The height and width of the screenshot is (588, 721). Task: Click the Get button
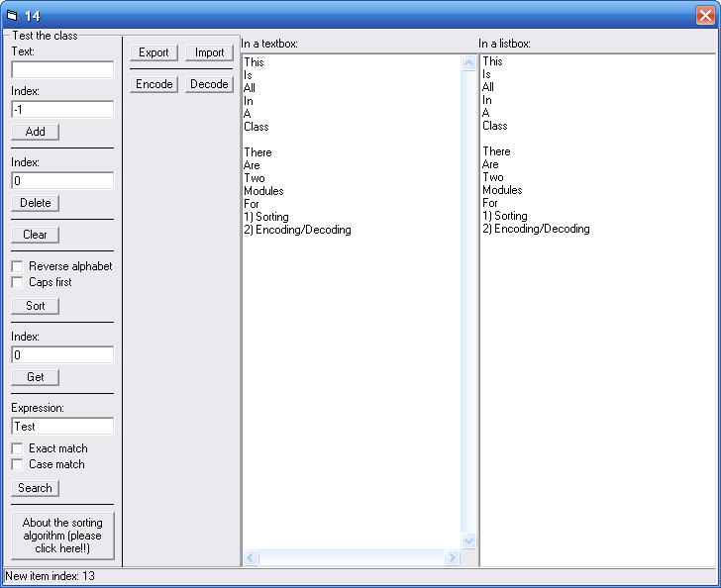pos(36,377)
